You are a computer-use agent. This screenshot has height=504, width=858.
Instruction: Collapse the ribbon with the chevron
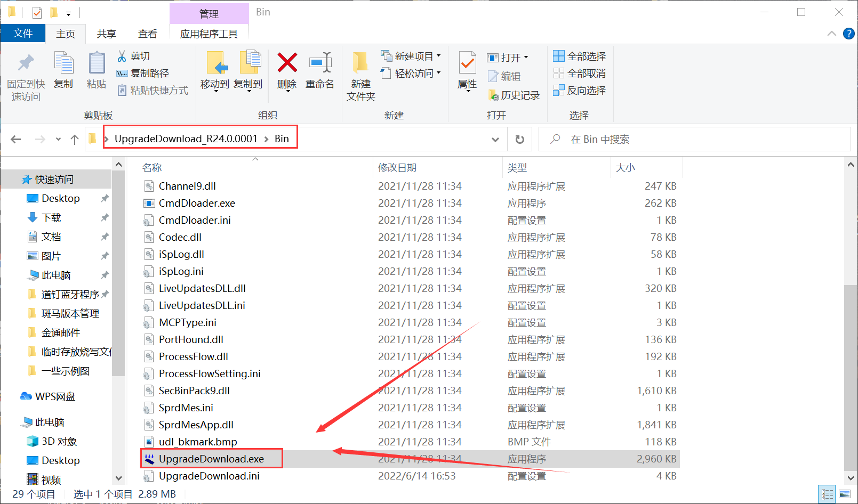(832, 34)
